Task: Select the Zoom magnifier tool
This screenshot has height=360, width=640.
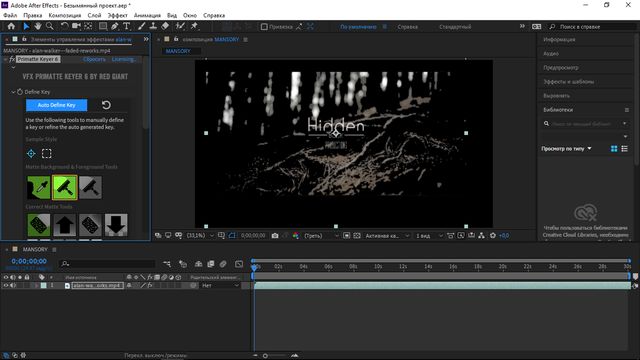Action: [50, 26]
